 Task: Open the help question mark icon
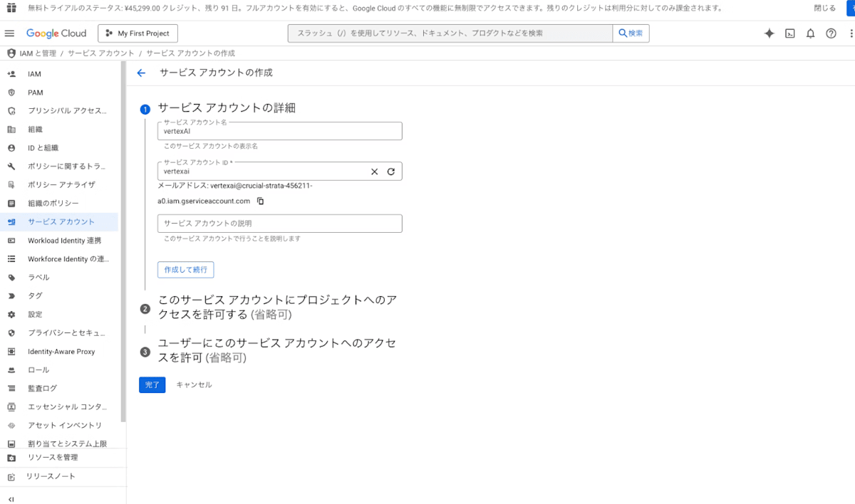tap(831, 33)
